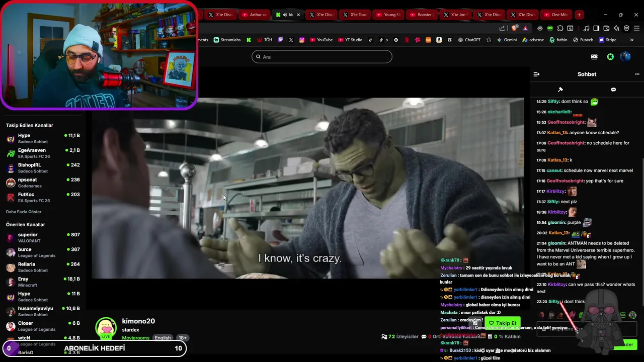
Task: Open chat options three-dot menu
Action: pyautogui.click(x=637, y=74)
